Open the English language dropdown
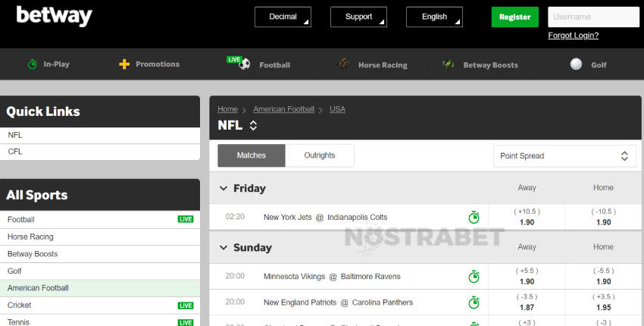644x326 pixels. point(434,17)
